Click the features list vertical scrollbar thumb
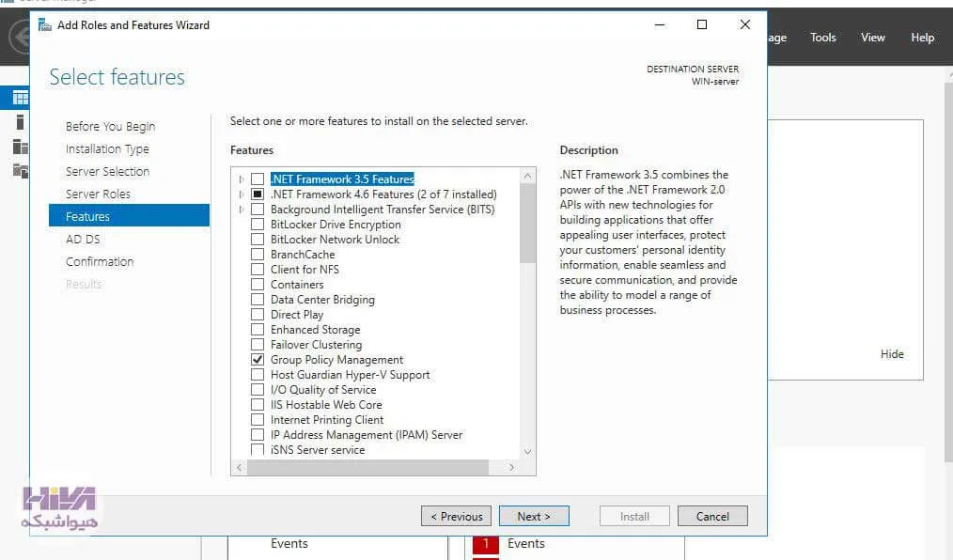This screenshot has height=560, width=953. coord(527,224)
